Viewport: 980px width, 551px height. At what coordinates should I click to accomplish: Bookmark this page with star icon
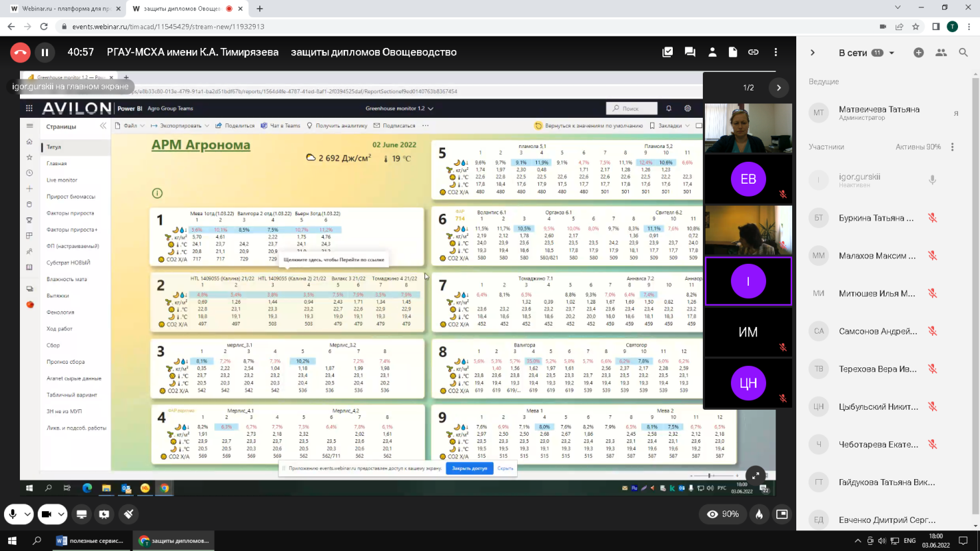[x=916, y=27]
